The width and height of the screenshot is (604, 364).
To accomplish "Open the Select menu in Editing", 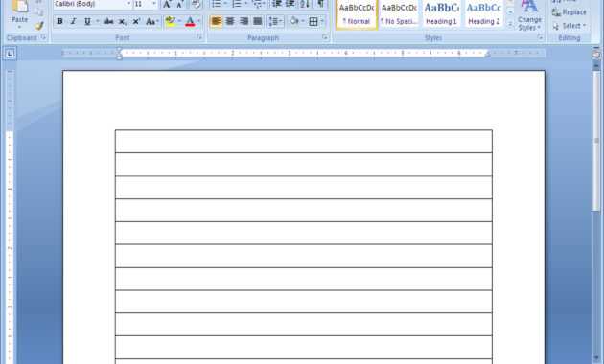I will point(569,26).
